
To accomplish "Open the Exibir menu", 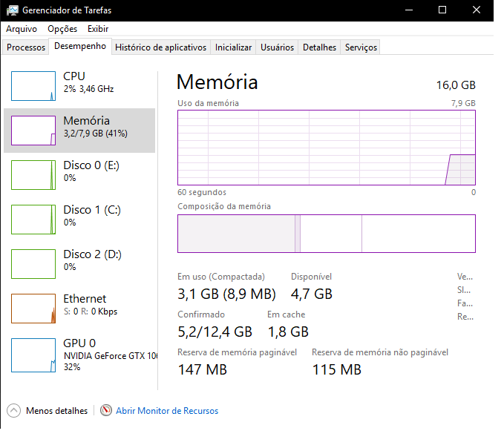I will click(x=98, y=29).
